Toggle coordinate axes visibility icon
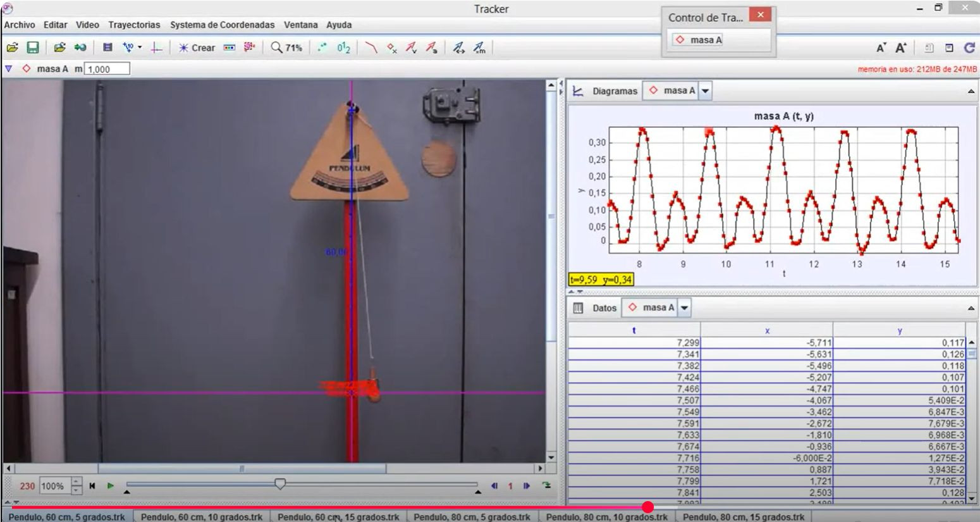Image resolution: width=980 pixels, height=522 pixels. (156, 47)
